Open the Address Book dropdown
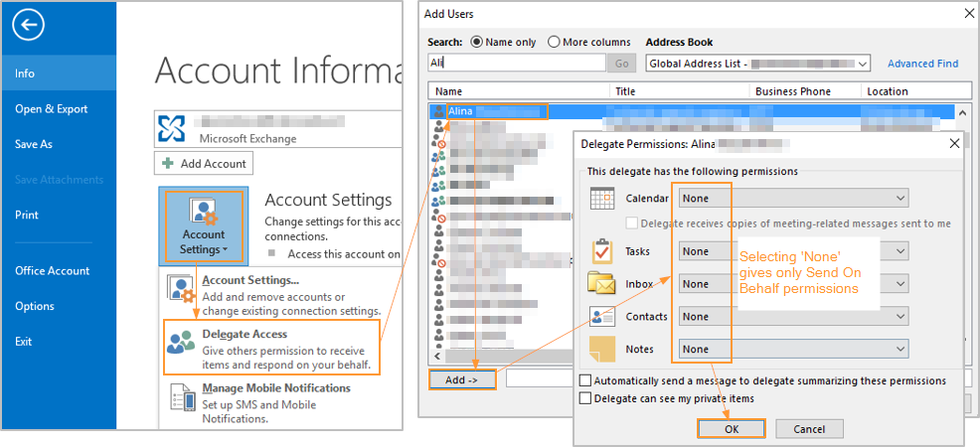 coord(758,63)
